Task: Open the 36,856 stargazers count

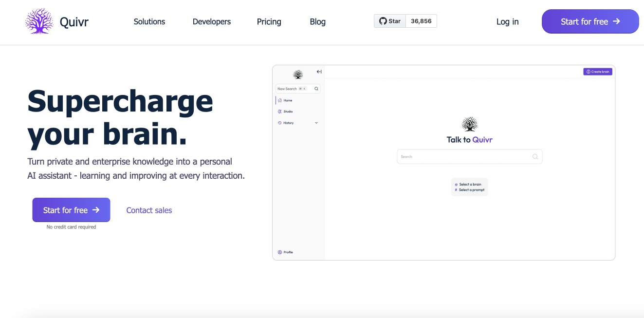Action: coord(421,21)
